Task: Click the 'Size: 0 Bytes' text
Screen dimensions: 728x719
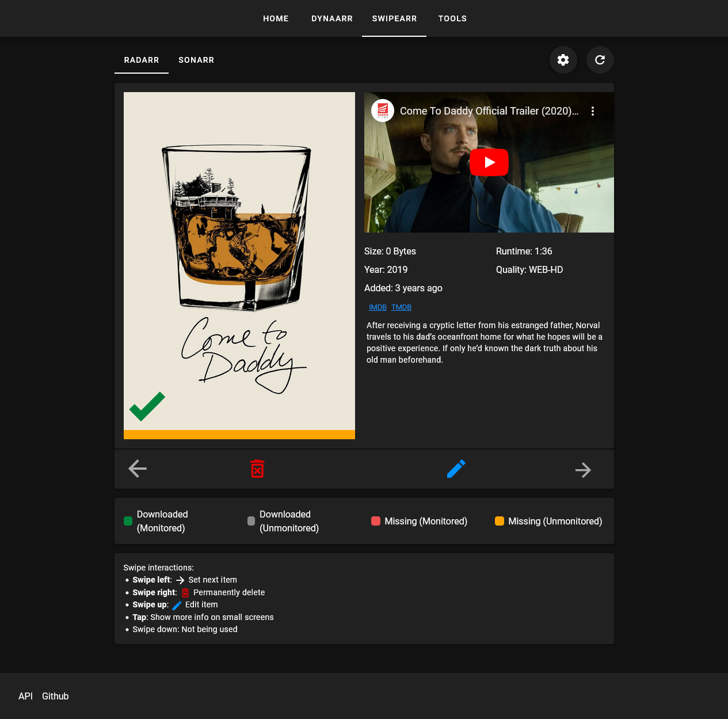Action: pyautogui.click(x=390, y=252)
